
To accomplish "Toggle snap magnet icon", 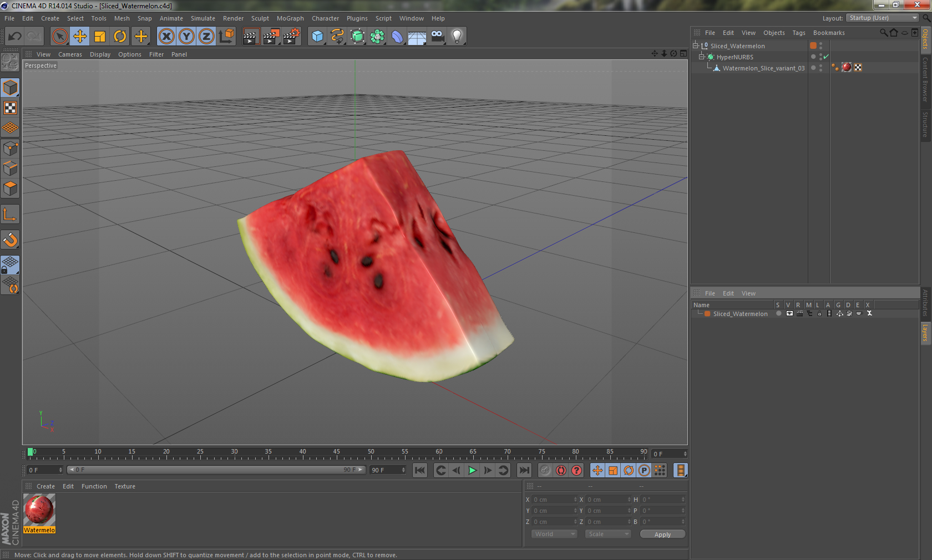I will click(x=10, y=240).
